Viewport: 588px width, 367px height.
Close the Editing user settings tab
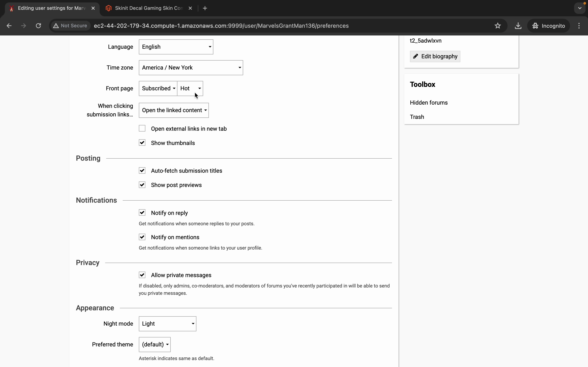pyautogui.click(x=93, y=8)
